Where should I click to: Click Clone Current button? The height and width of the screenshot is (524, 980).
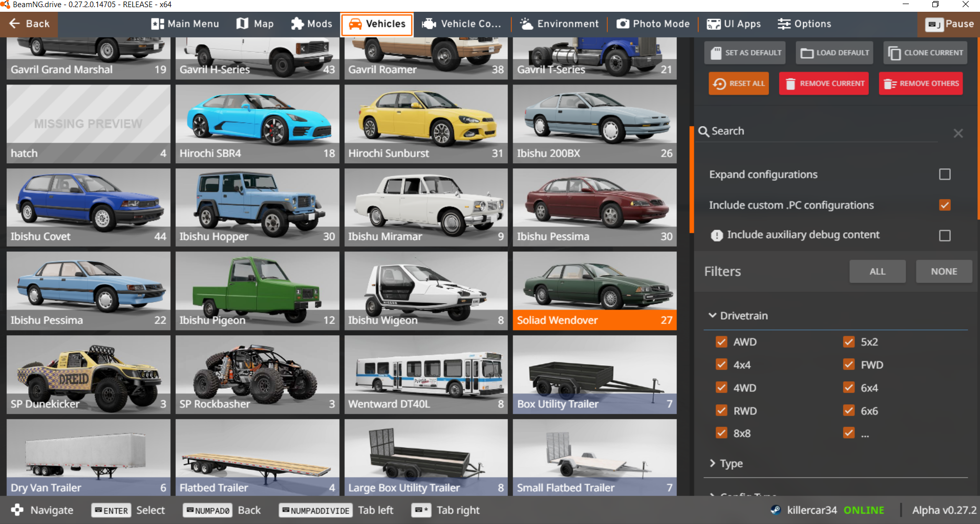tap(925, 53)
